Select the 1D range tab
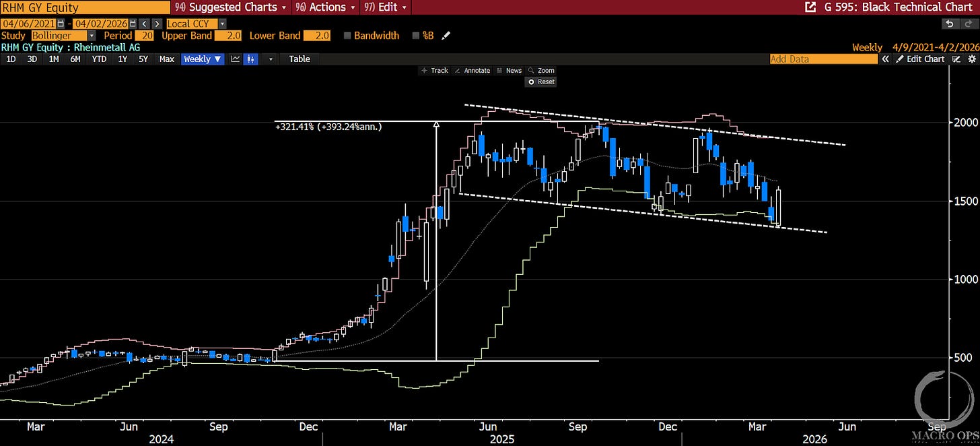Viewport: 980px width, 446px height. [11, 59]
